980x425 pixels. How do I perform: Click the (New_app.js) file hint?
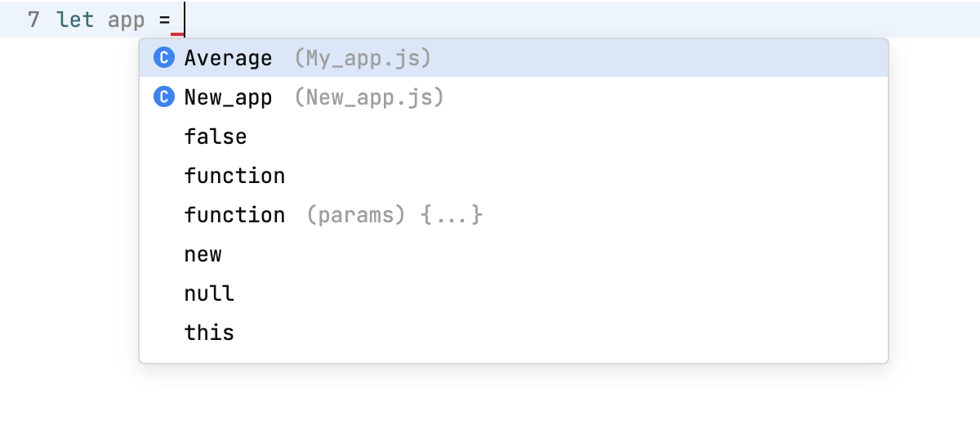(369, 97)
